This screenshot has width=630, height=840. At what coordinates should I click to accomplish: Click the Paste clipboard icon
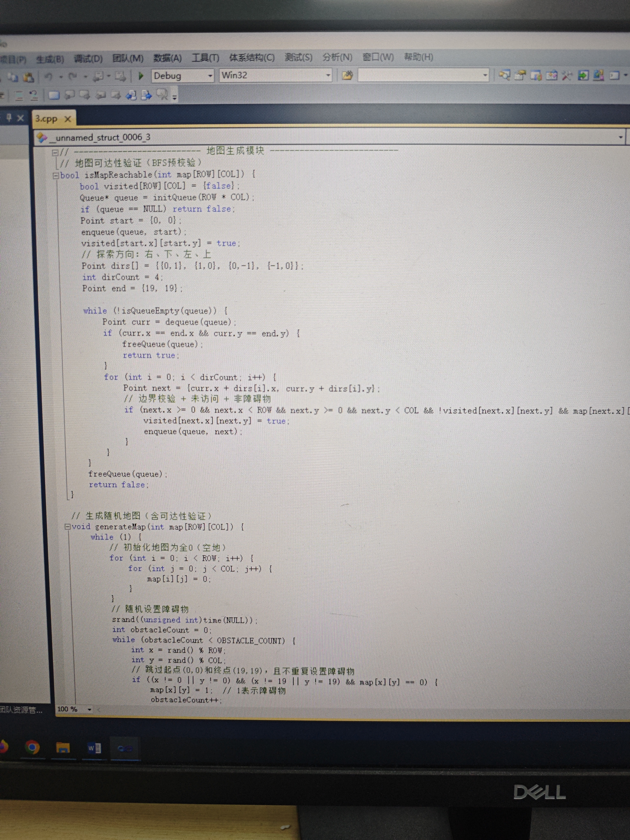(29, 78)
